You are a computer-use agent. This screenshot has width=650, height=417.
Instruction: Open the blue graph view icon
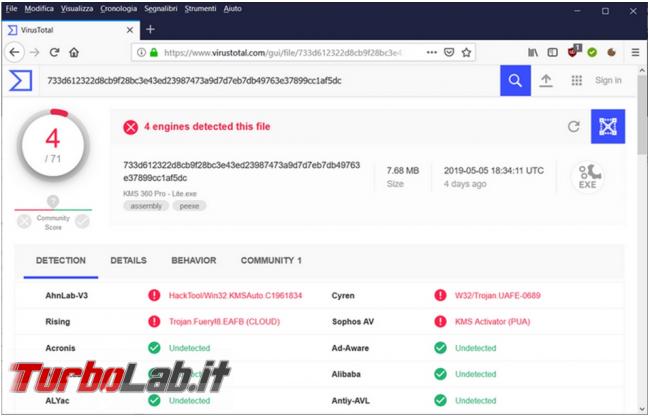tap(608, 126)
